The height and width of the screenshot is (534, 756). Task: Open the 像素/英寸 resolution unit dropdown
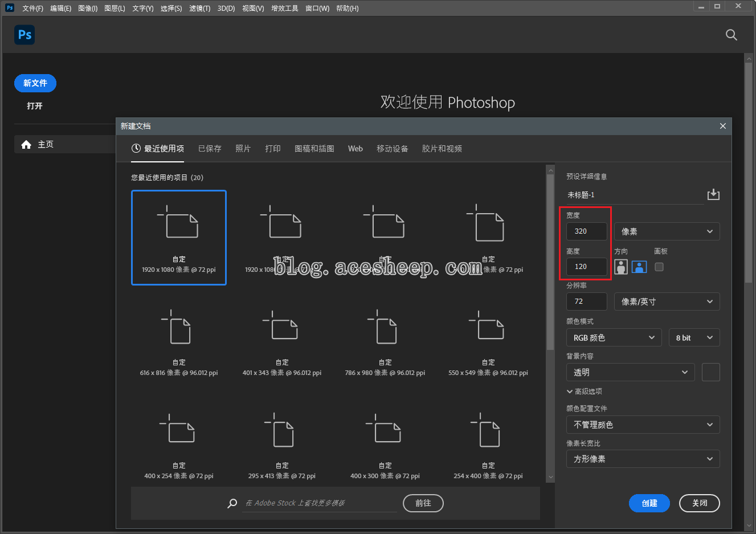click(x=667, y=301)
